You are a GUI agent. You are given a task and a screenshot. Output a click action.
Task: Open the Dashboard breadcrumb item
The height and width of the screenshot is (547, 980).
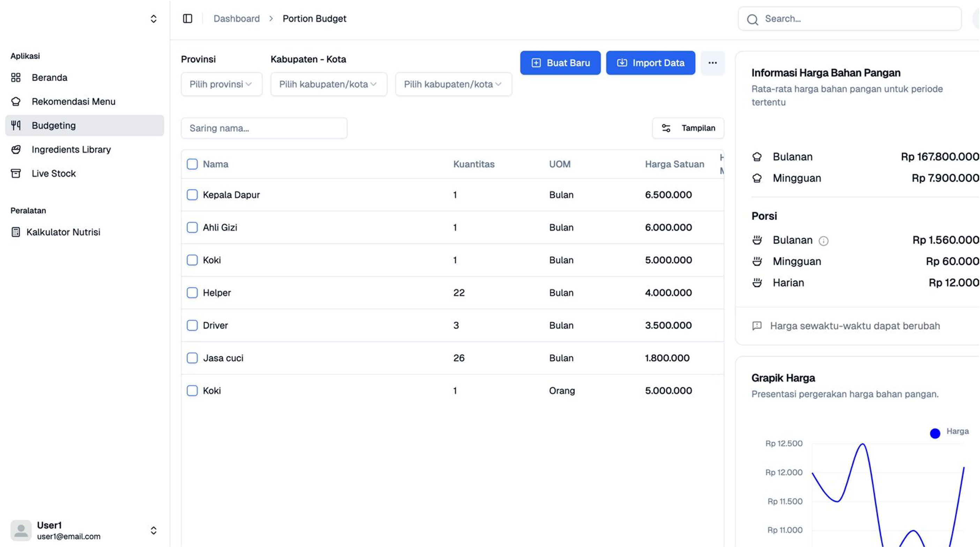pyautogui.click(x=236, y=18)
